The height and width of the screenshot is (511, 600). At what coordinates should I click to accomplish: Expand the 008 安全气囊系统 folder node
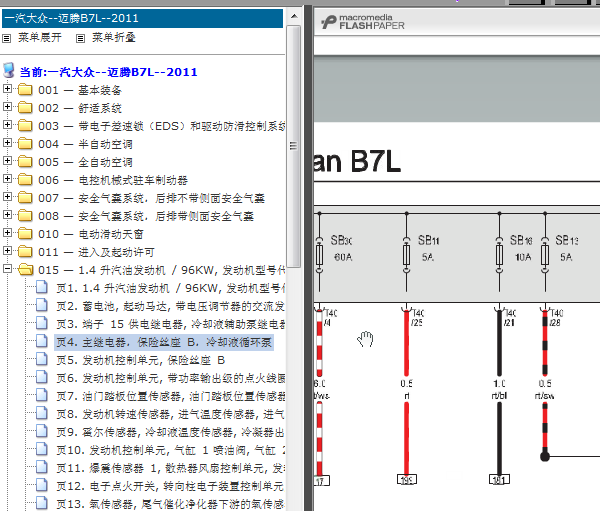click(x=7, y=215)
